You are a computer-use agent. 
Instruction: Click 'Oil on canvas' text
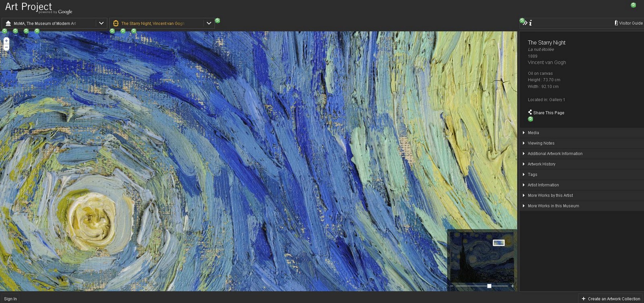point(540,74)
